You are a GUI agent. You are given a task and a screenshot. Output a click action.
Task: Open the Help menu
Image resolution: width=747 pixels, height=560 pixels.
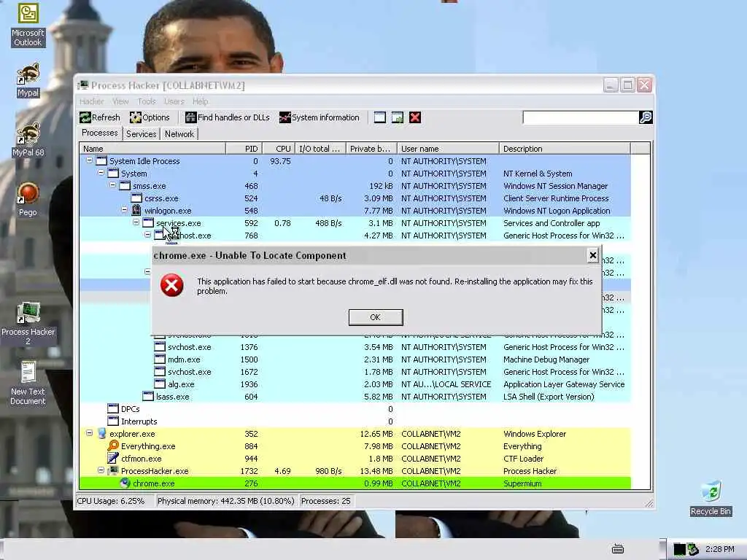[200, 101]
